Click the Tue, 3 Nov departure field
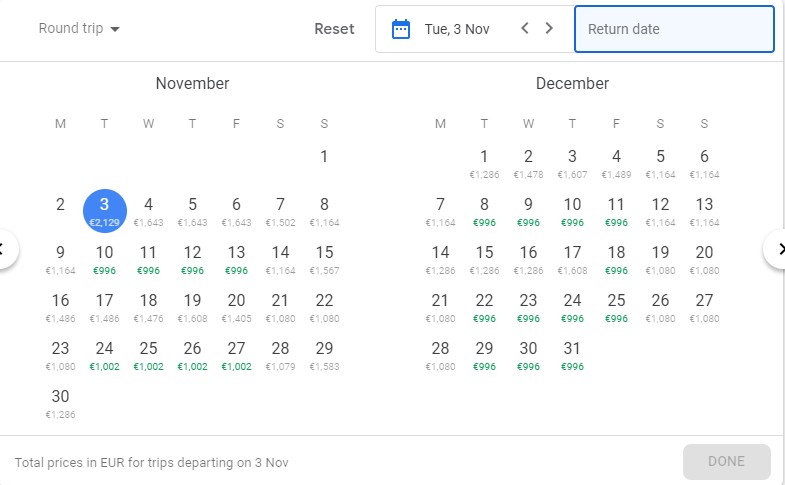Image resolution: width=785 pixels, height=485 pixels. click(x=457, y=29)
